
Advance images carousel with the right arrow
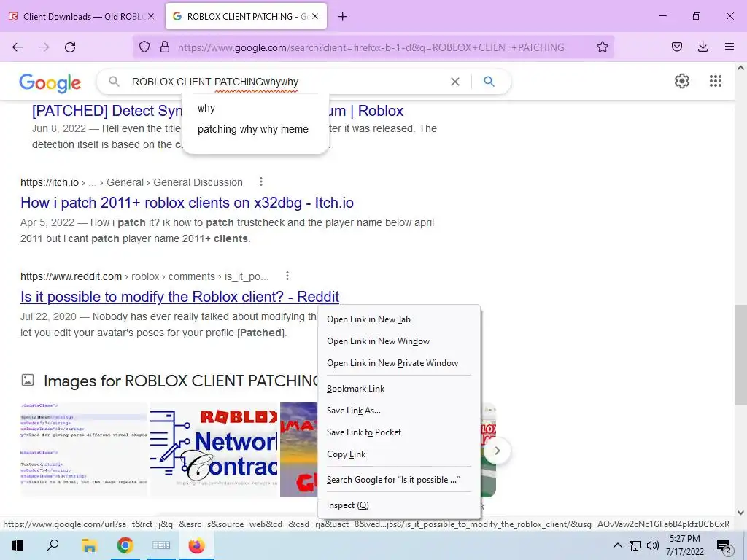[x=497, y=451]
